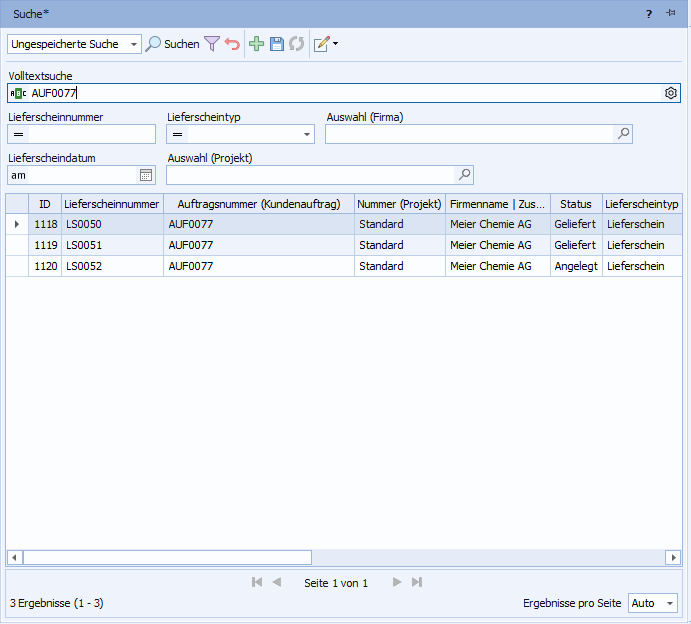Viewport: 691px width, 624px height.
Task: Click the filter funnel icon
Action: [212, 44]
